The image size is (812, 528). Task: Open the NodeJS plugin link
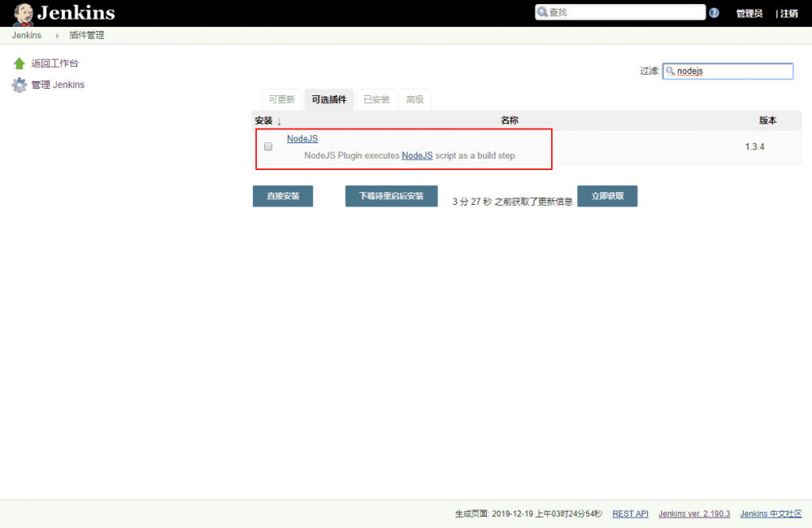pos(302,138)
